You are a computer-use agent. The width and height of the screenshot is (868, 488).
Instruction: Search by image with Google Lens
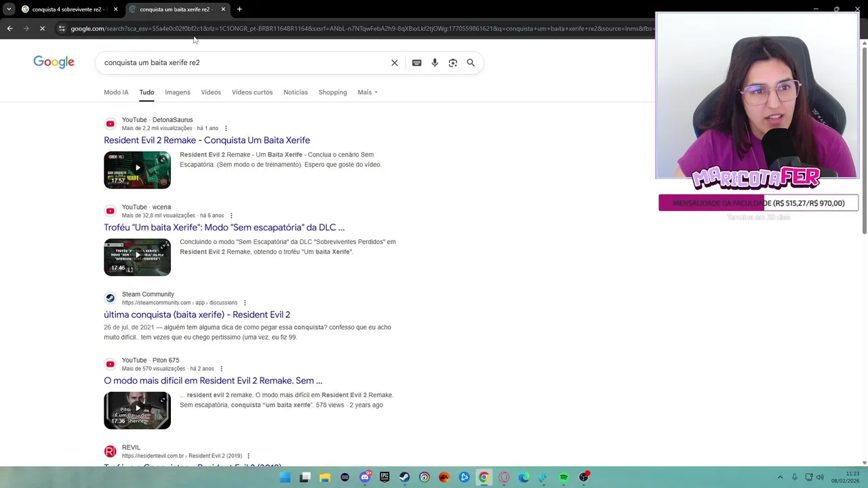click(x=452, y=62)
